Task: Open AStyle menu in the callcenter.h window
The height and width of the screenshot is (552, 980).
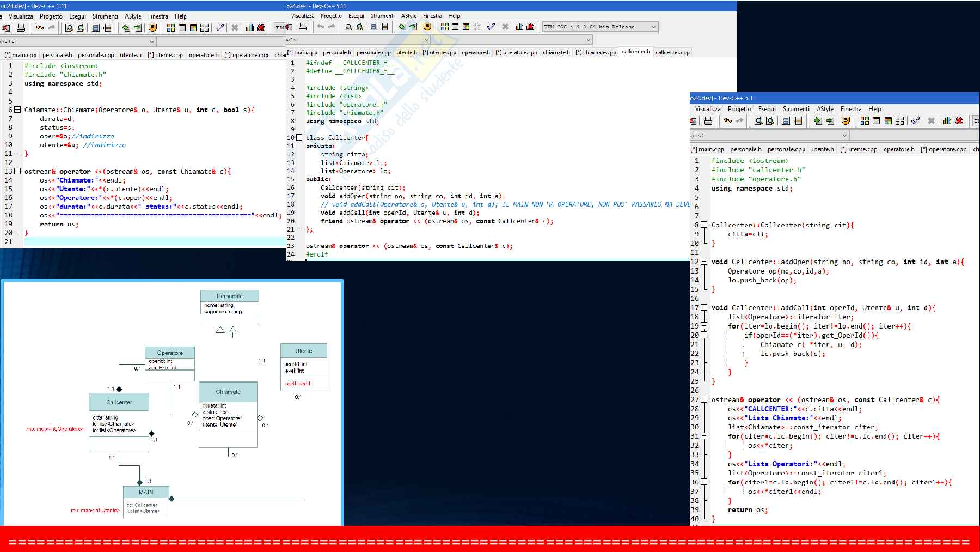Action: (408, 16)
